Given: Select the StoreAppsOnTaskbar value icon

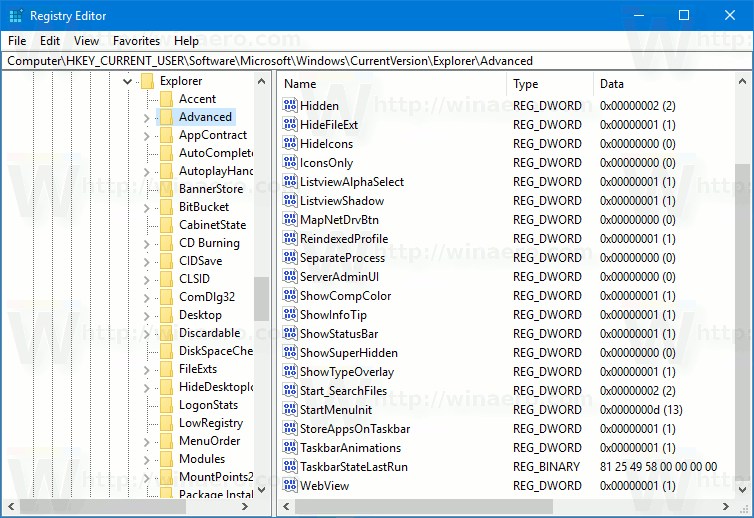Looking at the screenshot, I should (x=290, y=429).
